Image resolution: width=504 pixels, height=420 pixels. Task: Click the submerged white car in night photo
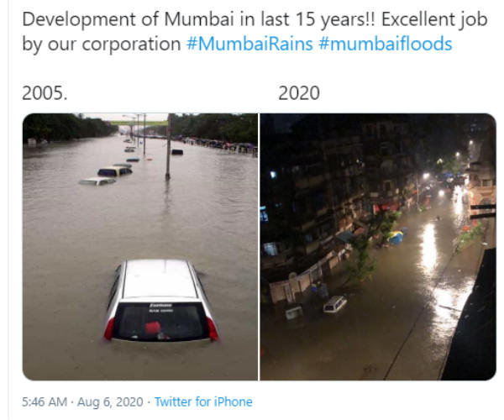[x=335, y=303]
